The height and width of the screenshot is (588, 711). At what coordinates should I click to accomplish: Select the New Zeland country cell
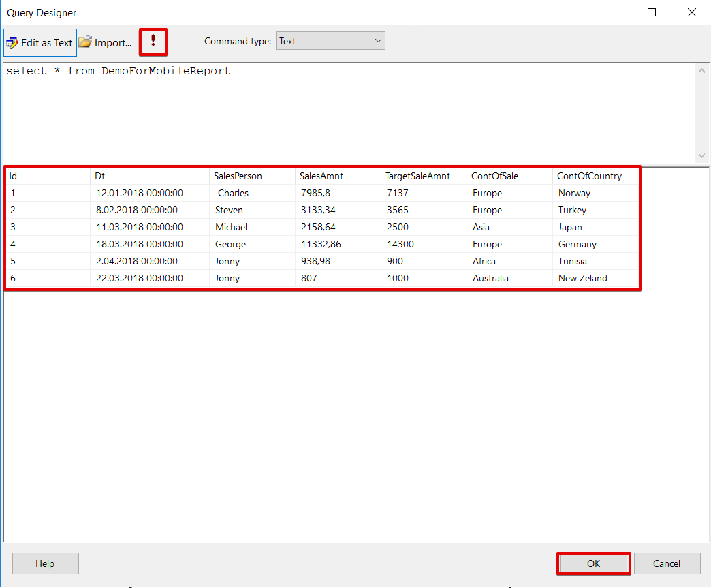click(582, 278)
